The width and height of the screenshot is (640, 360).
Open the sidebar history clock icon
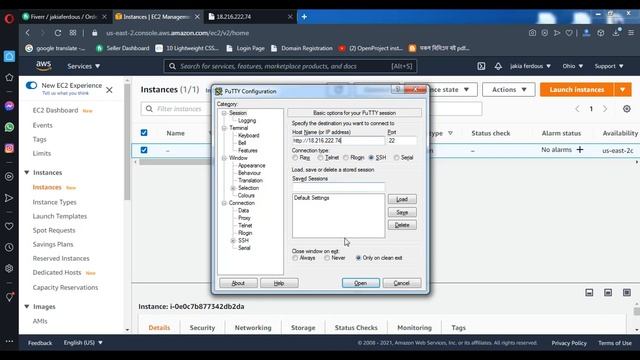9,247
